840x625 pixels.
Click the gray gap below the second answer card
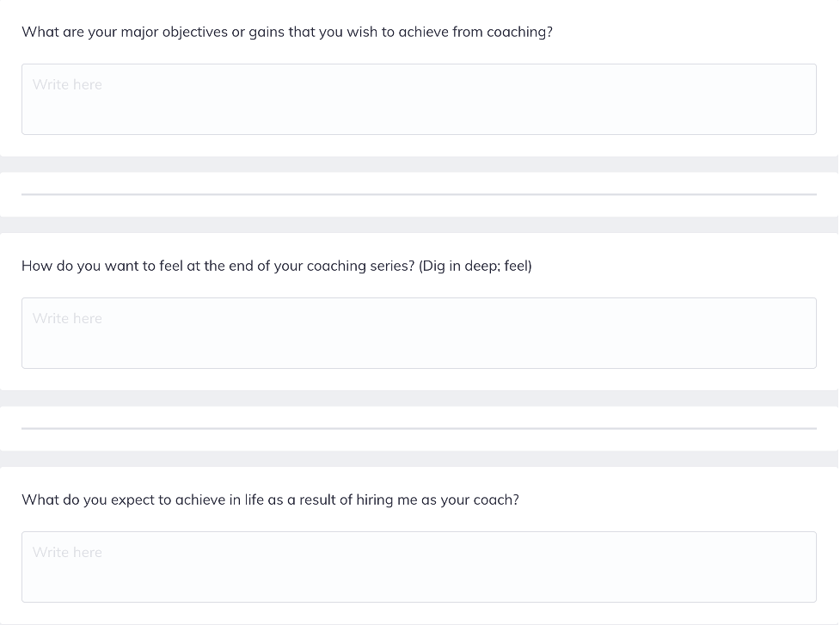coord(419,398)
